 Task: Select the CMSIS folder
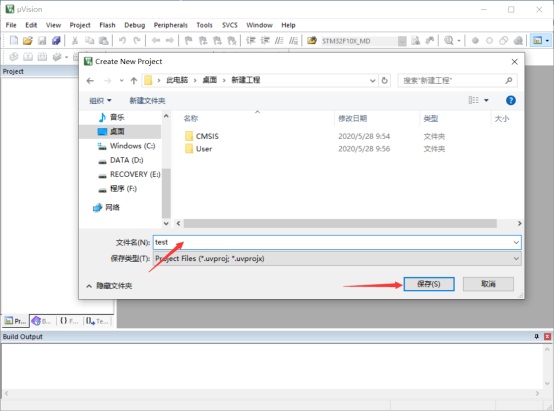coord(207,136)
